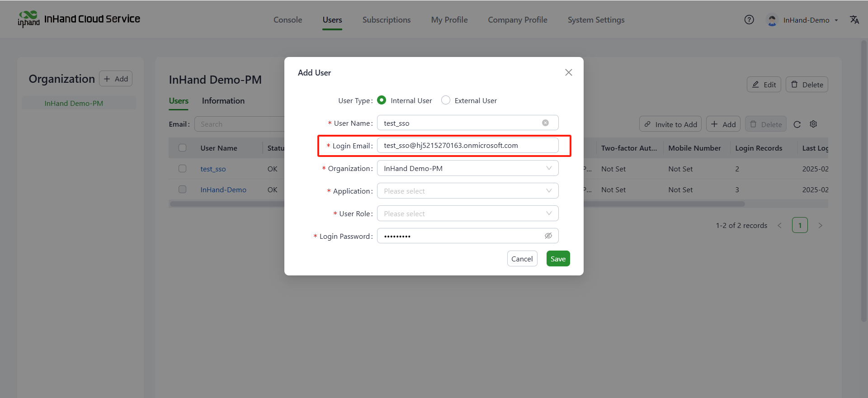Click the Cancel button in the dialog
The width and height of the screenshot is (868, 398).
(522, 259)
